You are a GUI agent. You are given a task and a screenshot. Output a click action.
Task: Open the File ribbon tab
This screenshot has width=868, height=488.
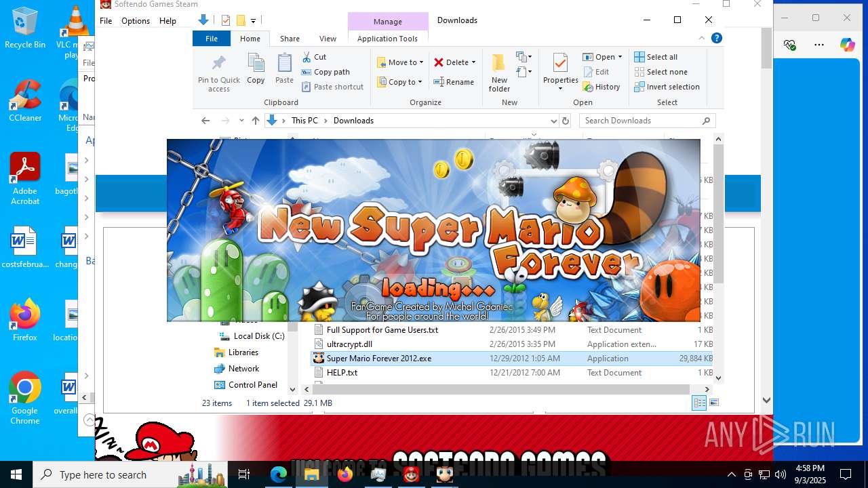(212, 39)
